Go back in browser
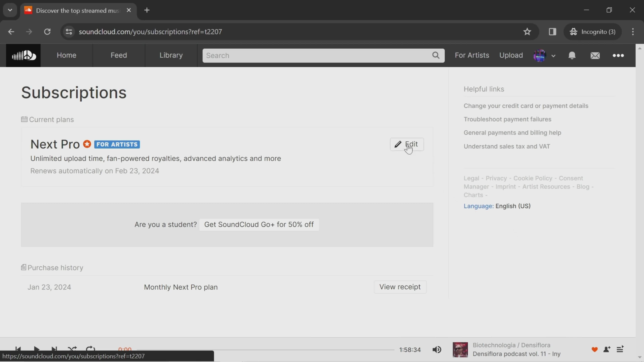644x362 pixels. [11, 32]
